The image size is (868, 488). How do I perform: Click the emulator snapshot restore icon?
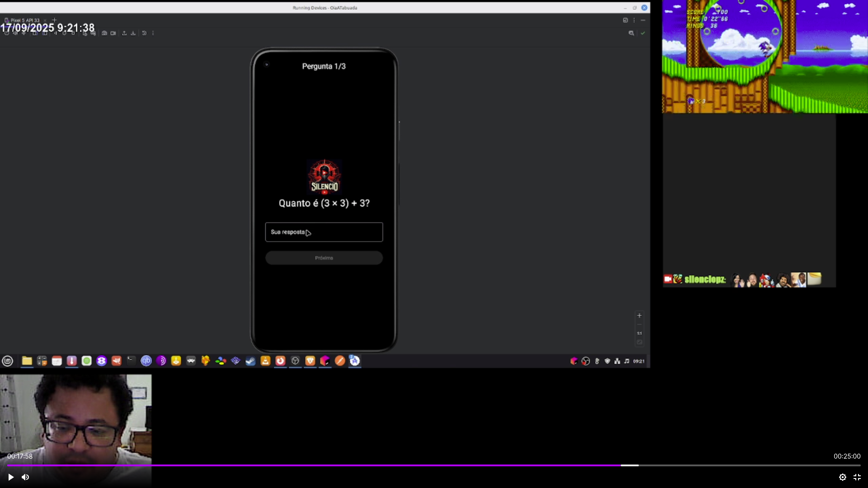pyautogui.click(x=144, y=33)
